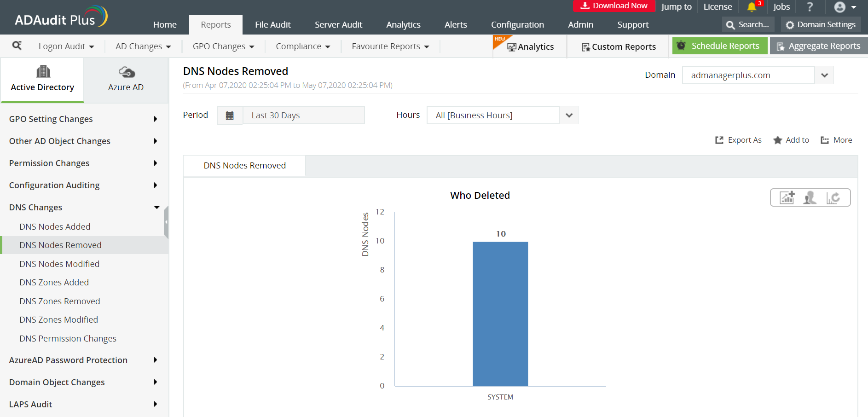This screenshot has height=417, width=868.
Task: Open the Compliance menu
Action: tap(302, 46)
